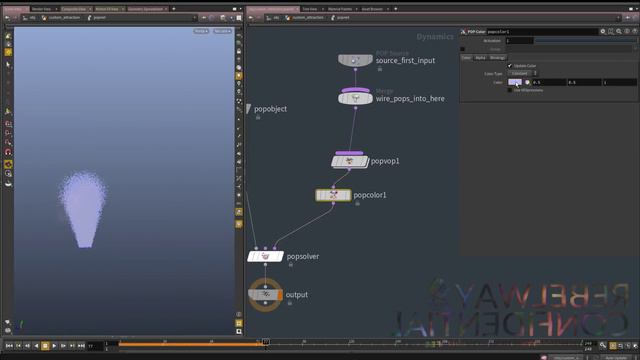Click the back arrow in viewport path bar

pos(7,18)
